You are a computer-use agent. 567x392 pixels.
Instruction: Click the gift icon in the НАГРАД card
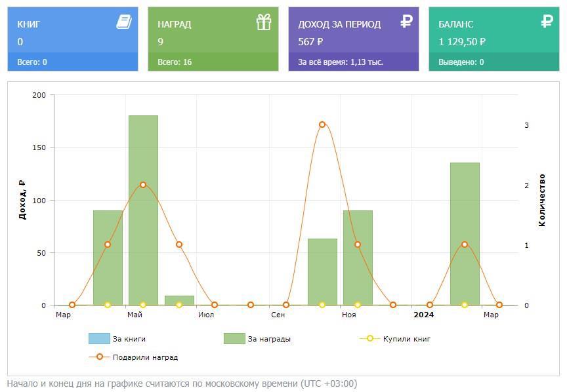tap(264, 22)
